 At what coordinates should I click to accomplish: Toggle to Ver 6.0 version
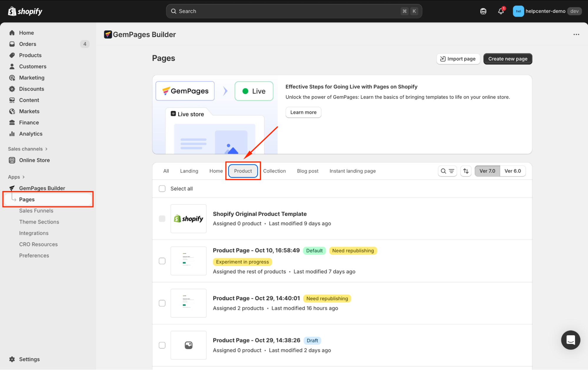pyautogui.click(x=512, y=171)
